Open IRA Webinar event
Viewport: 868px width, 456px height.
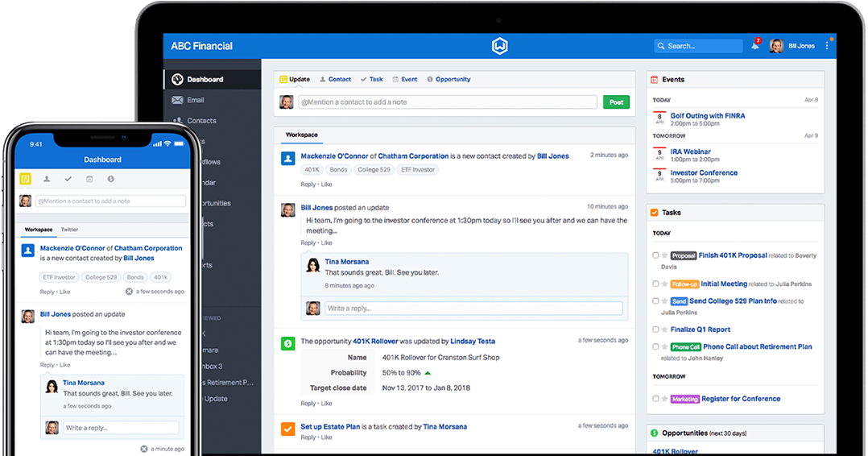(690, 151)
